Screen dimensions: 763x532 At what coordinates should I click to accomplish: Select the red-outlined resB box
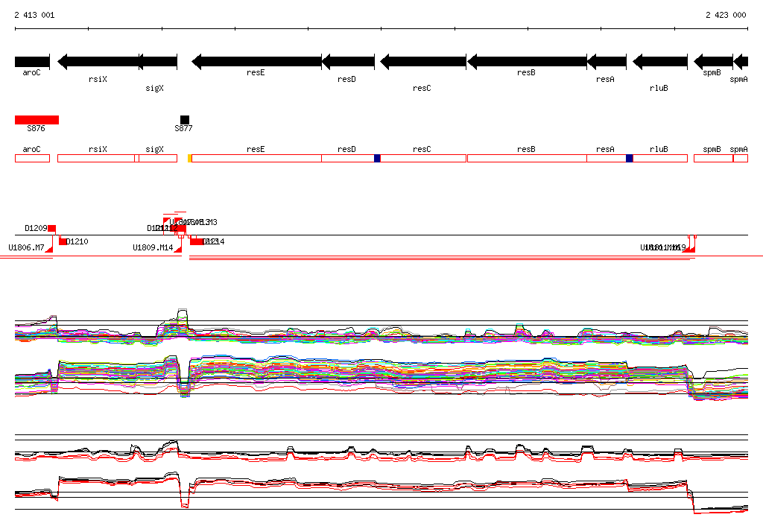click(x=527, y=158)
